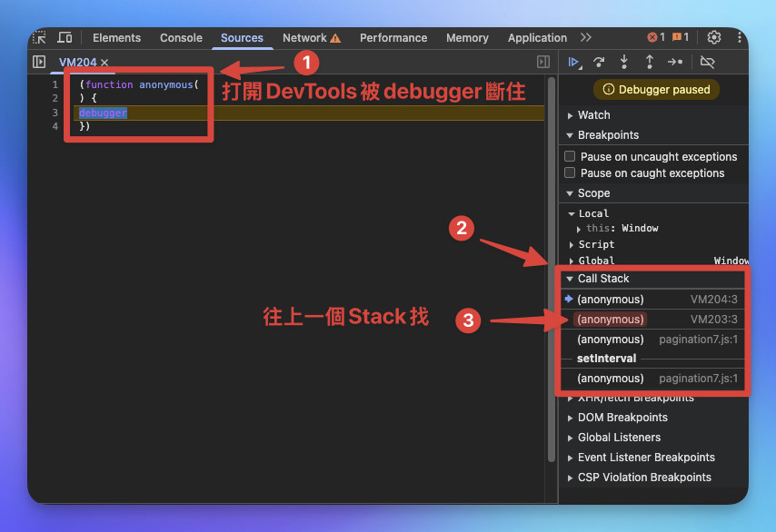The width and height of the screenshot is (776, 532).
Task: Open the DevTools three-dot menu
Action: 740,37
